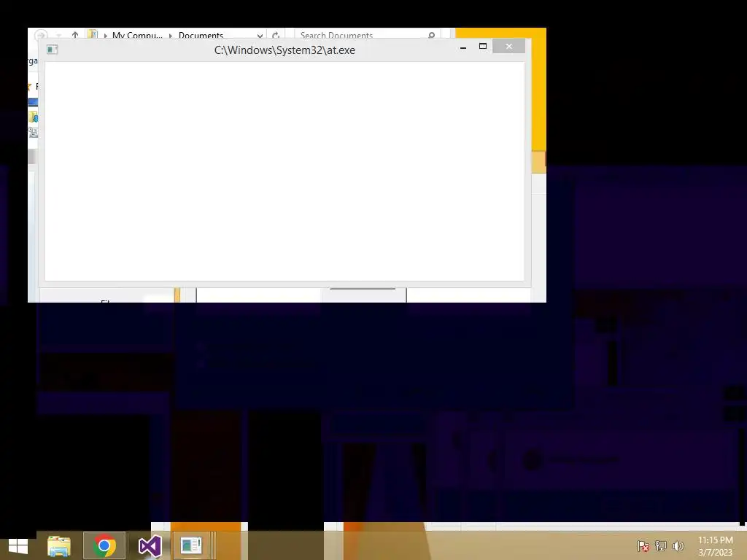Close the at.exe window
This screenshot has height=560, width=747.
508,46
